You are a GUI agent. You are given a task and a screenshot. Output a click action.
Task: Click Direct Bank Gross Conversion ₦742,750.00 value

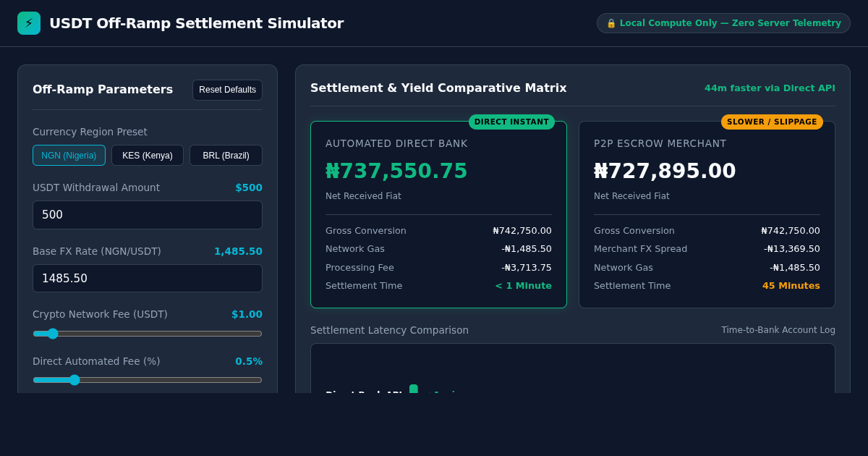coord(522,231)
